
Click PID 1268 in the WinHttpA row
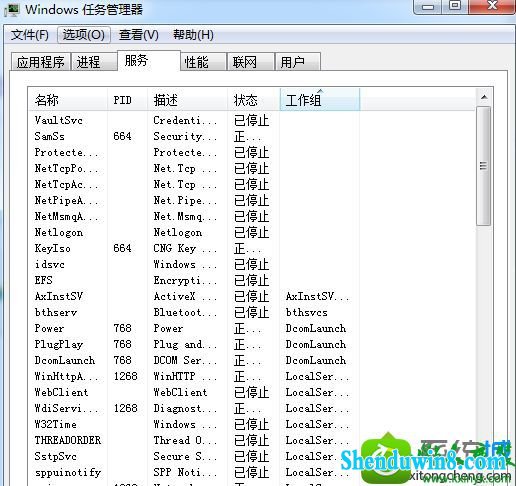pyautogui.click(x=125, y=376)
